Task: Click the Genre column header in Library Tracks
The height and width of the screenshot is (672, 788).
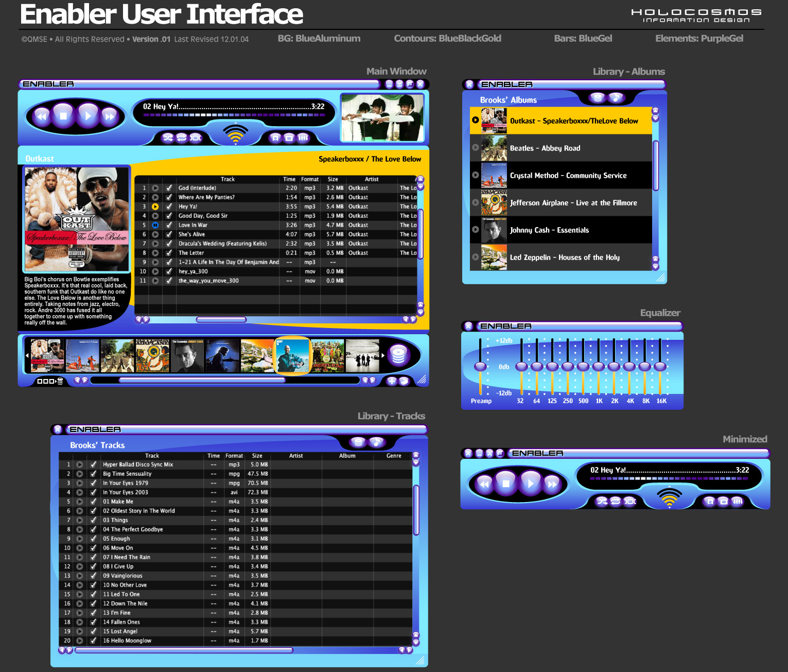Action: 394,456
